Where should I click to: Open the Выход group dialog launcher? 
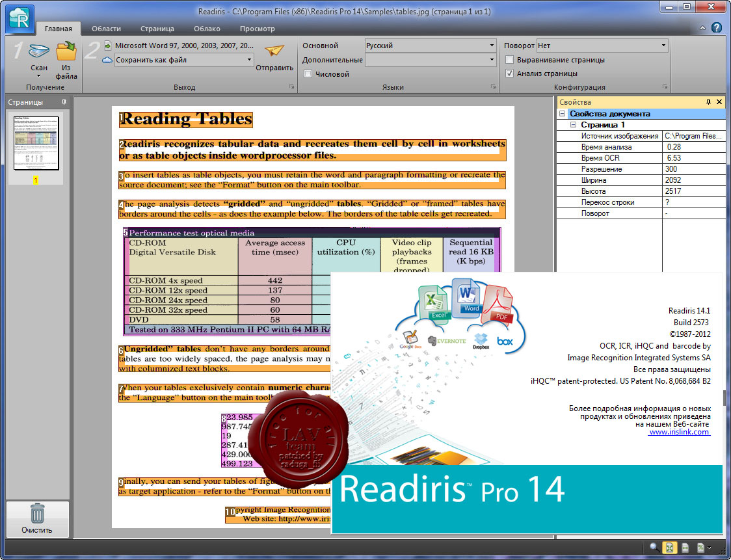point(291,87)
